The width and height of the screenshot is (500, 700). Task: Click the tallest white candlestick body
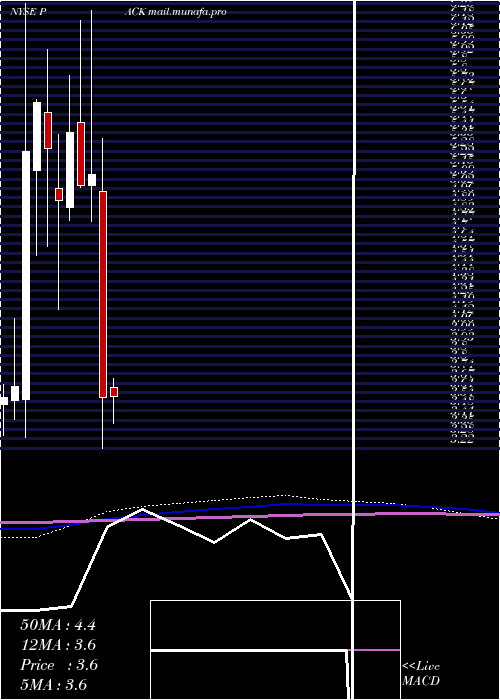click(26, 275)
